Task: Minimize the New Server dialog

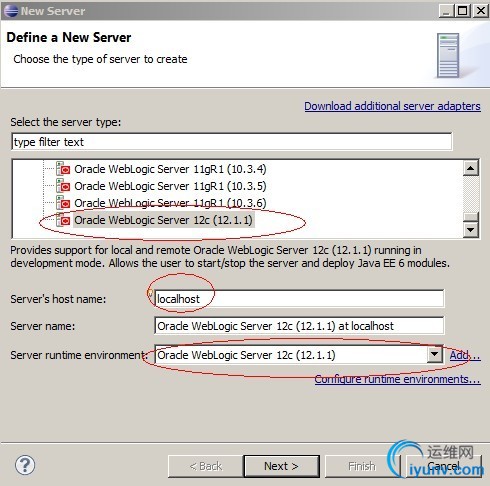Action: pos(446,11)
